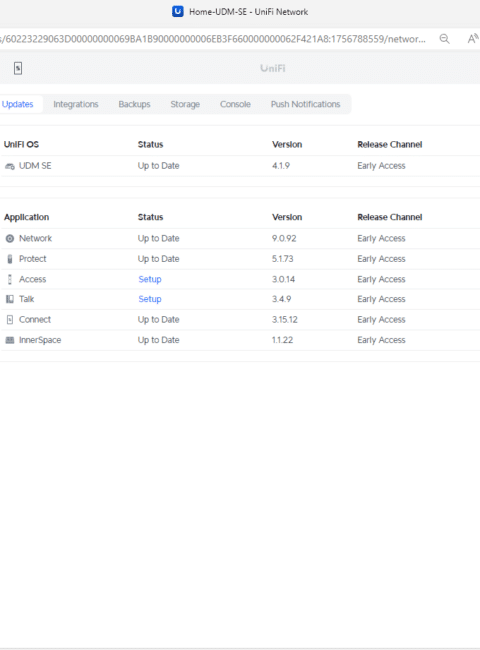
Task: Click Up to Date status for Protect
Action: coord(158,259)
